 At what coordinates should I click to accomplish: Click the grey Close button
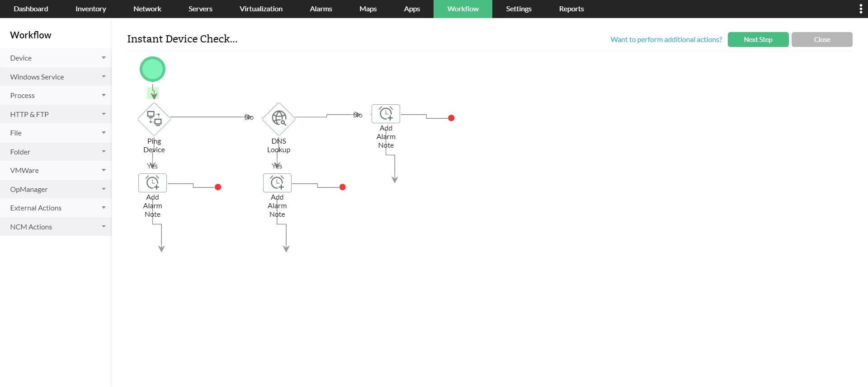click(822, 39)
